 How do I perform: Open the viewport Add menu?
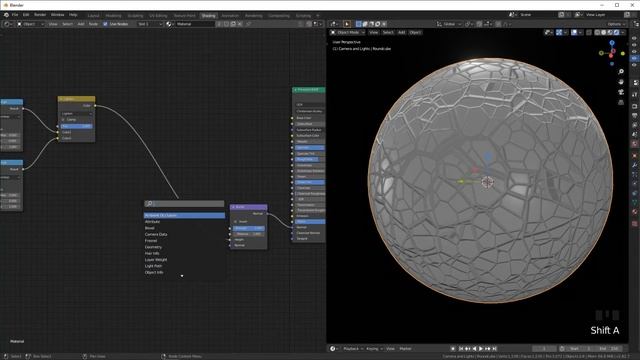pyautogui.click(x=401, y=32)
